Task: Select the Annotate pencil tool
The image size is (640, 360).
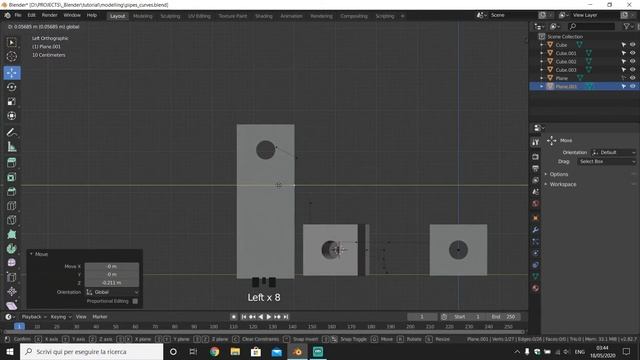Action: pyautogui.click(x=12, y=132)
